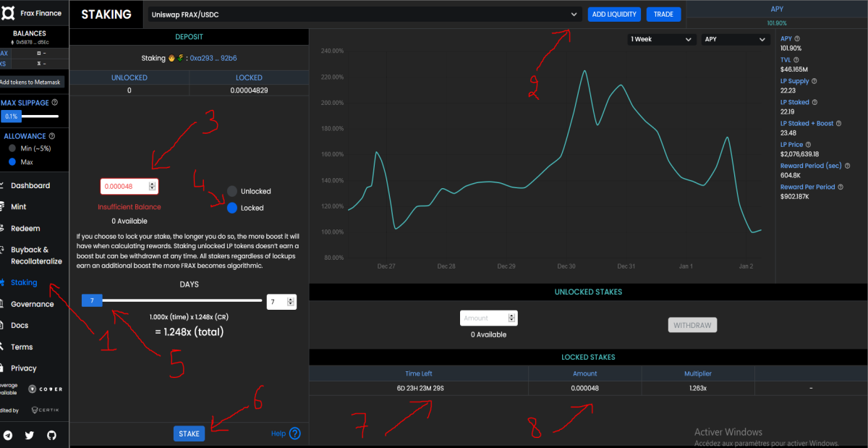Click the unlocked stakes Amount field
The height and width of the screenshot is (448, 868).
[x=489, y=318]
